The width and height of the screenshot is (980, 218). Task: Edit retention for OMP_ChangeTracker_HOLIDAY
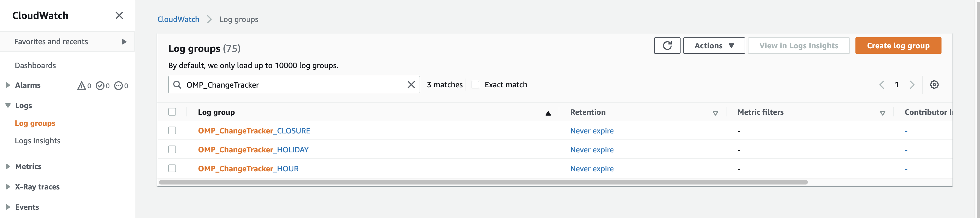point(591,150)
